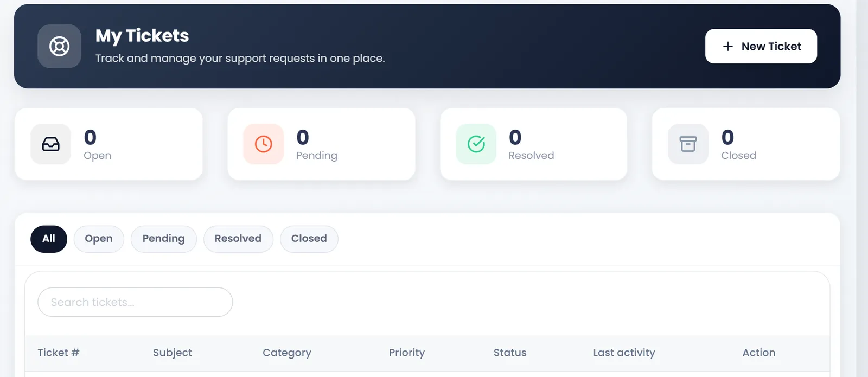Click the Closed archive box icon

pyautogui.click(x=688, y=144)
